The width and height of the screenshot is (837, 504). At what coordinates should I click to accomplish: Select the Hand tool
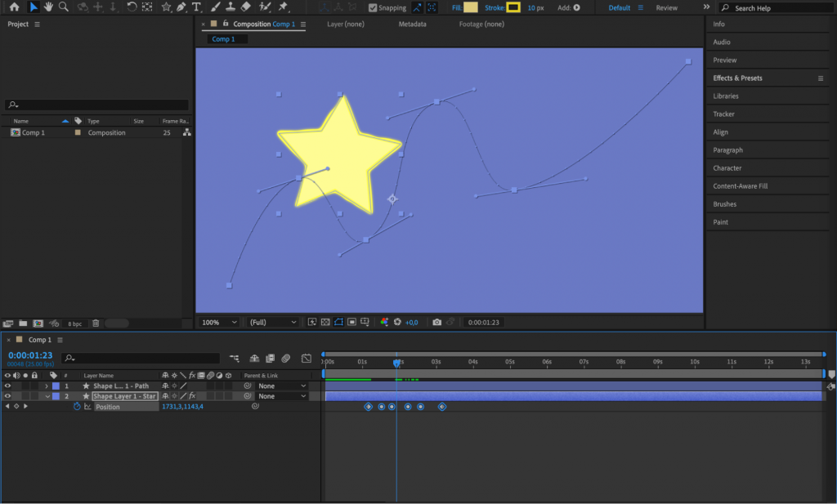(48, 7)
